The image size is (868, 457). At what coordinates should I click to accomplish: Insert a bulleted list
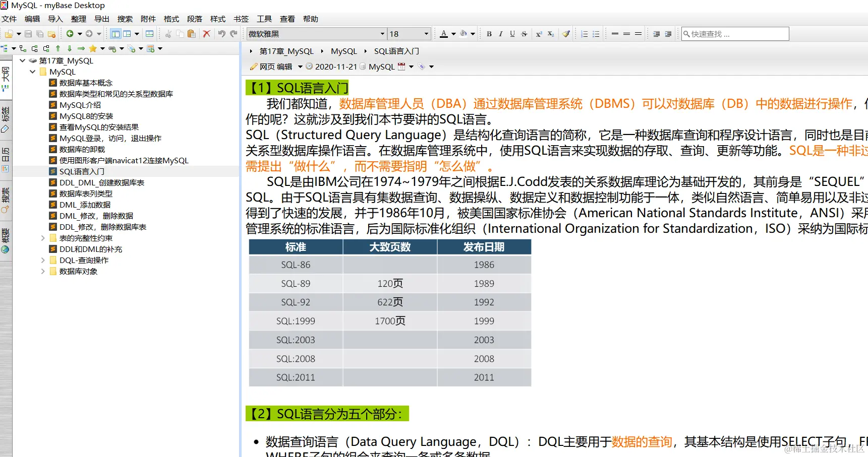pos(596,34)
